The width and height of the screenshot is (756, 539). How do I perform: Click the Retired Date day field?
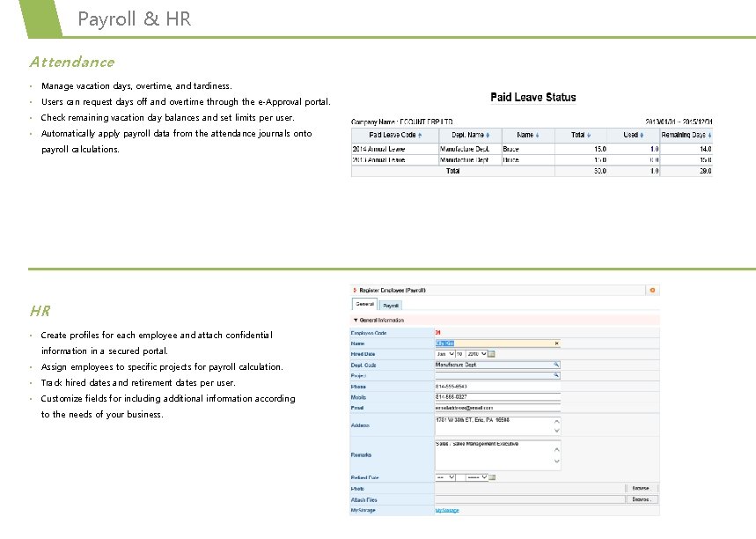pyautogui.click(x=460, y=477)
